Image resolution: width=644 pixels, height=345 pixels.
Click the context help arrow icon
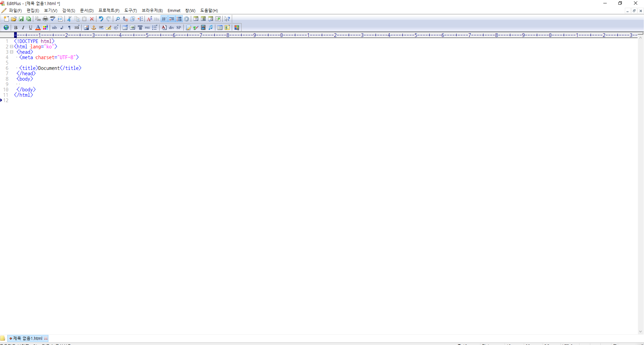pyautogui.click(x=227, y=19)
